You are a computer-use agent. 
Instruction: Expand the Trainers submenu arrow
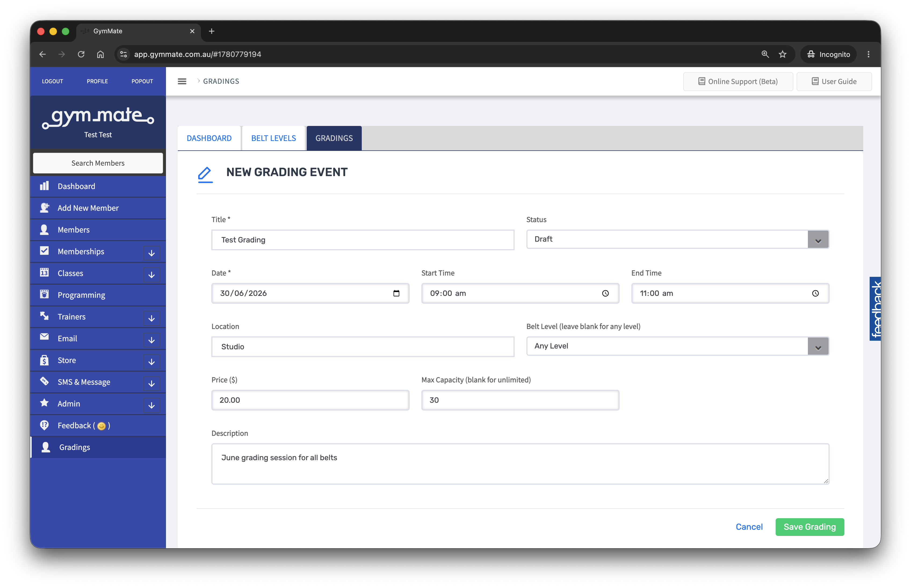click(151, 318)
